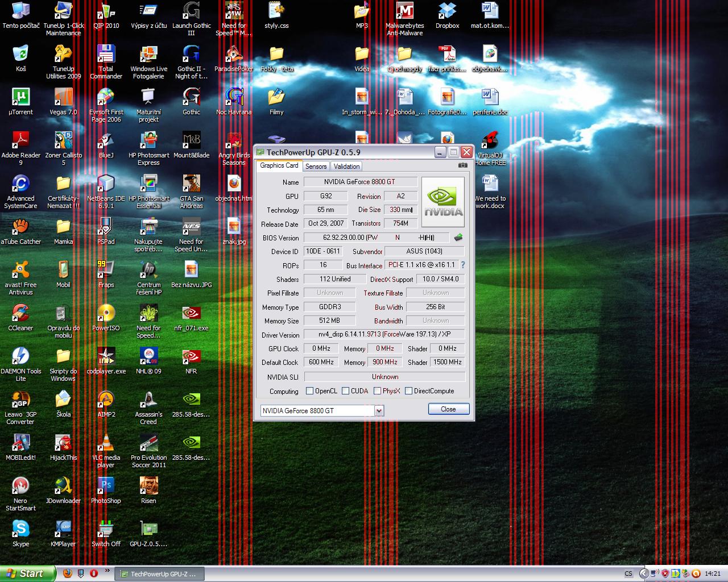Toggle the CUDA checkbox
728x582 pixels.
[x=345, y=391]
